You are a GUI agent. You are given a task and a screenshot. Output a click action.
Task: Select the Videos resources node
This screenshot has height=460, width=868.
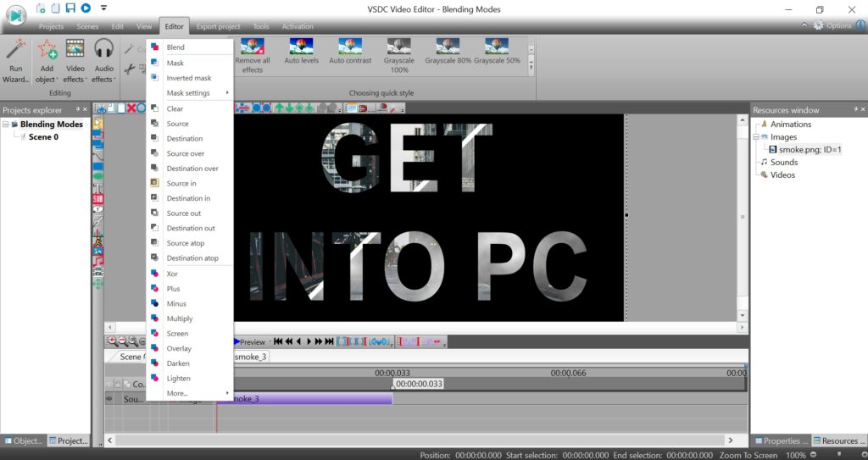[782, 175]
